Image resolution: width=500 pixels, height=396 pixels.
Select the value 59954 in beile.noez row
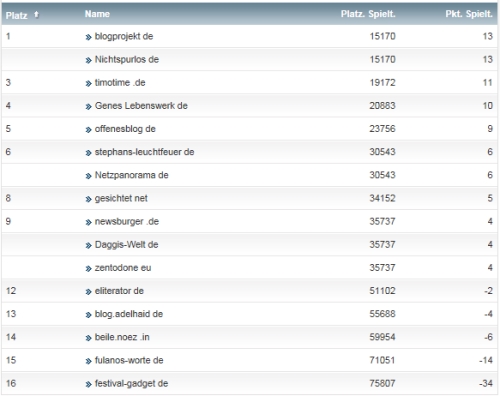click(x=382, y=337)
